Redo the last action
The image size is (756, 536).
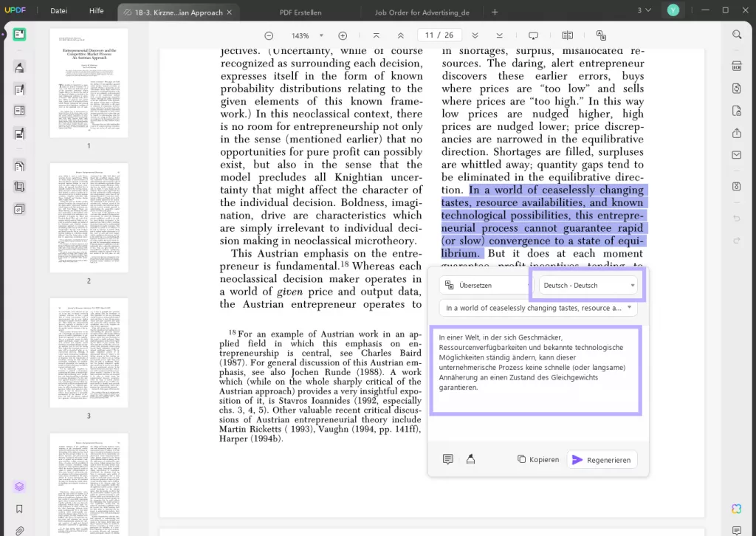[x=737, y=241]
